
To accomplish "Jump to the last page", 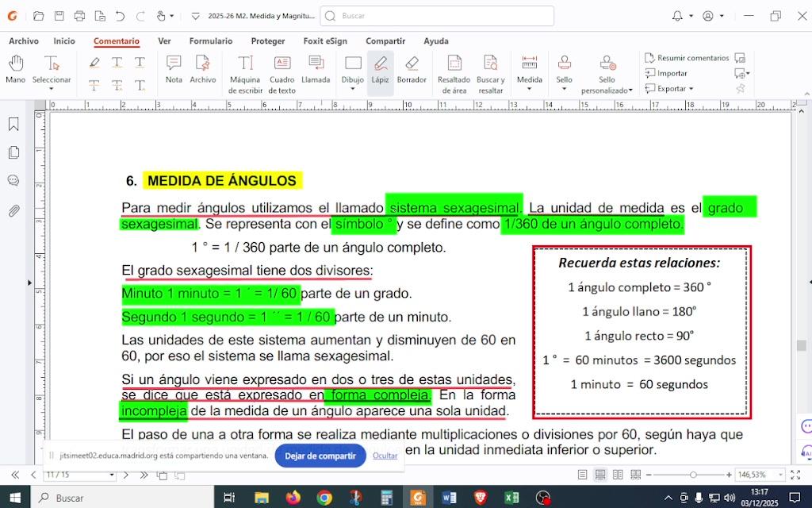I will pyautogui.click(x=144, y=475).
